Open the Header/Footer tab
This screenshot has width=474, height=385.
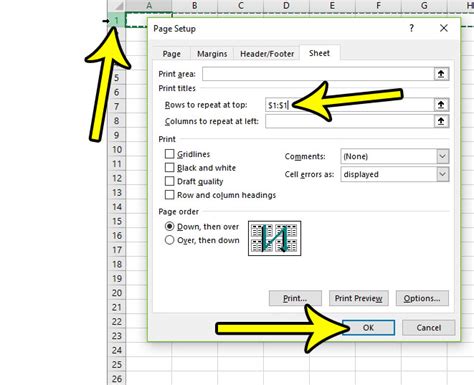(x=267, y=54)
